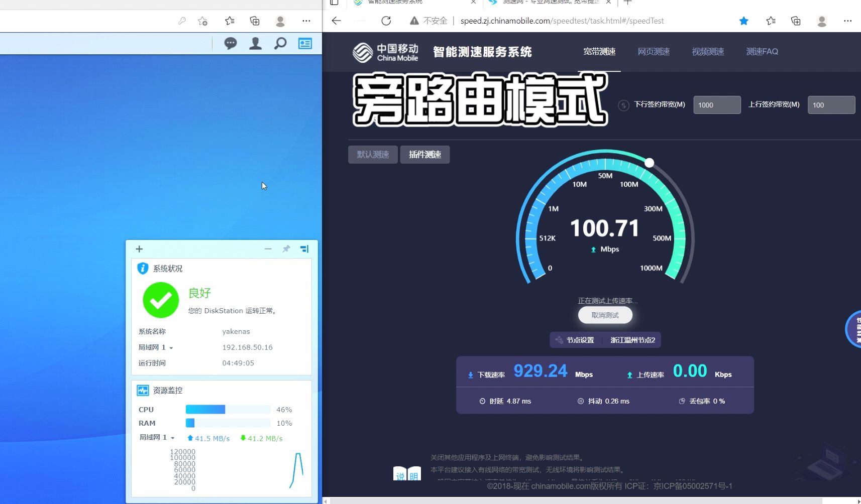Open the 视频测速 tab
Image resolution: width=861 pixels, height=504 pixels.
708,52
